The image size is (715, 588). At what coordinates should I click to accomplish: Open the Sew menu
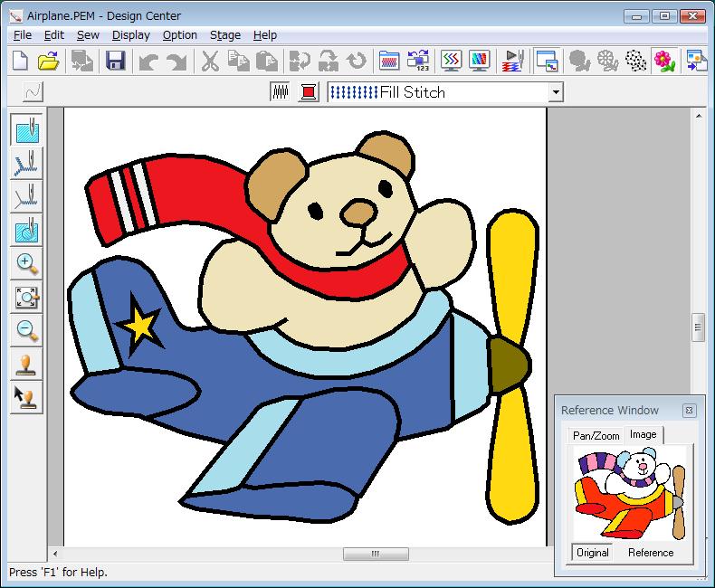[x=88, y=35]
